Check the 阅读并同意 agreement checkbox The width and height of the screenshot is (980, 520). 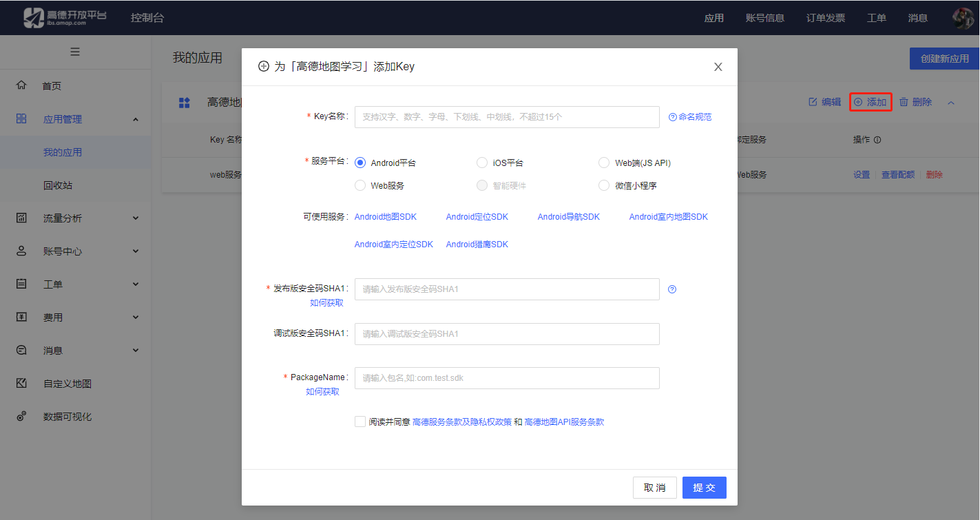[x=360, y=422]
